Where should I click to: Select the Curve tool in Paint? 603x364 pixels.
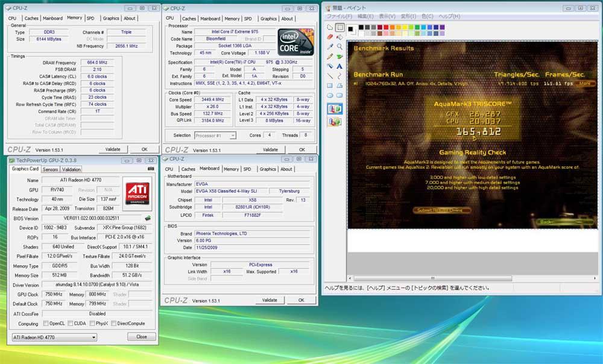(339, 76)
